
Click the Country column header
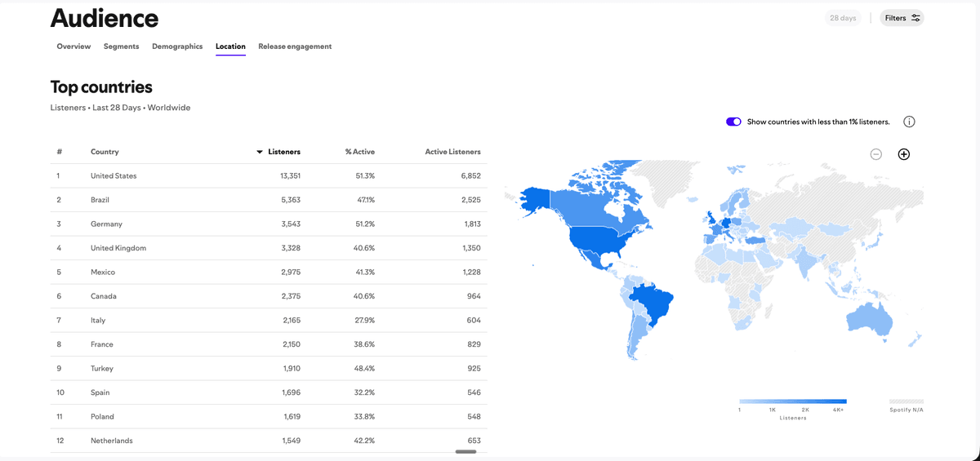[x=105, y=152]
